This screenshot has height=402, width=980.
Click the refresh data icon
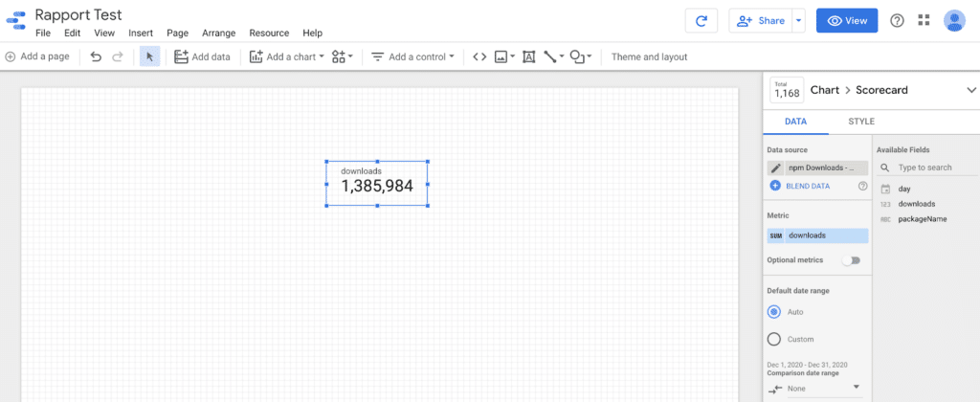(x=702, y=21)
